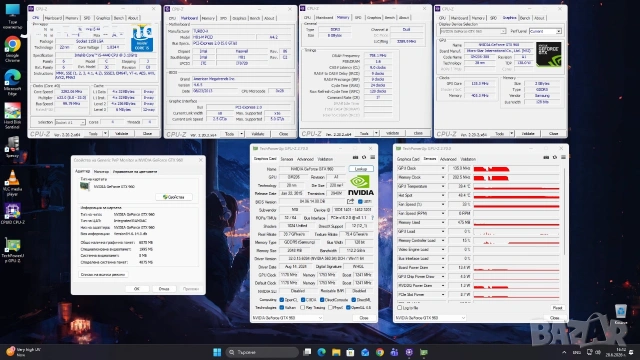This screenshot has width=640, height=360.
Task: Enable Log to file in GPU-Z Sensors
Action: (400, 307)
